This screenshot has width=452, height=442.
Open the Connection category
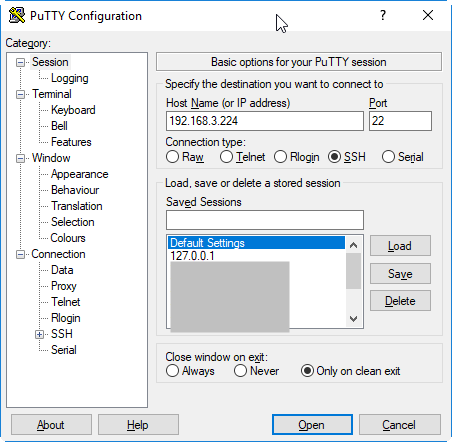pos(58,254)
